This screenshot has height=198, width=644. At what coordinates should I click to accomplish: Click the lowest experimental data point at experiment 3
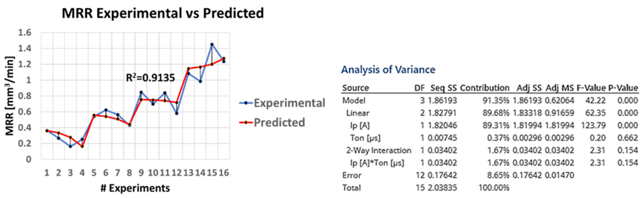click(x=70, y=146)
